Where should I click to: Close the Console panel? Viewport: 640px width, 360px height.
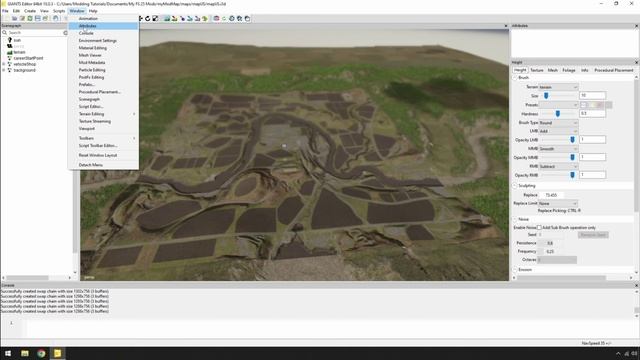click(x=636, y=285)
